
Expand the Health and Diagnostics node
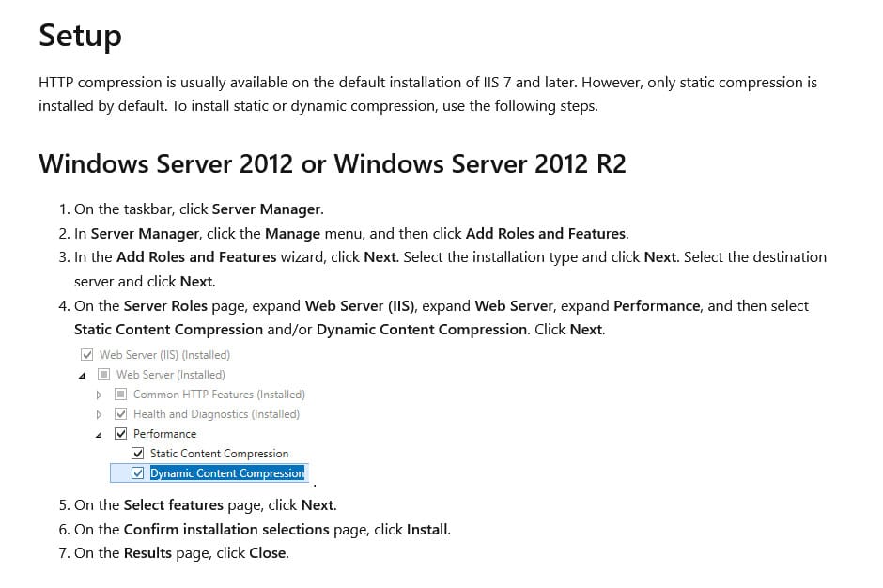coord(100,414)
